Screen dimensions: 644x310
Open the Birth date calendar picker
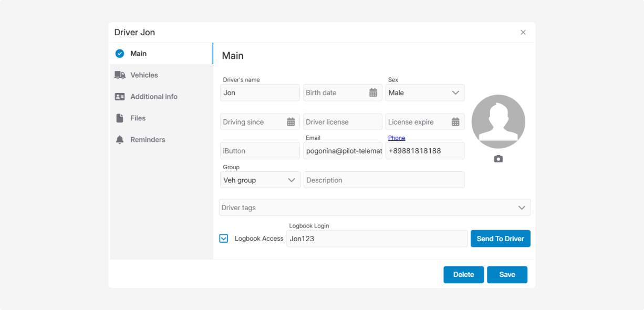(373, 92)
